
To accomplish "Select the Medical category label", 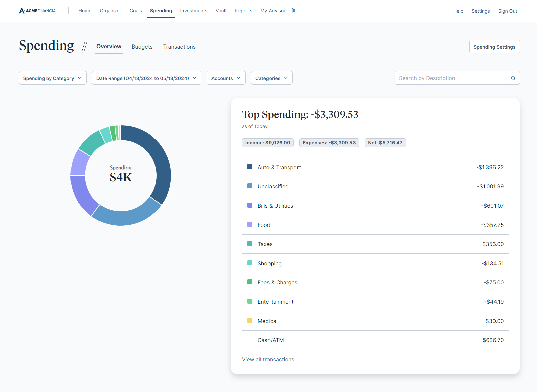I will [x=267, y=321].
